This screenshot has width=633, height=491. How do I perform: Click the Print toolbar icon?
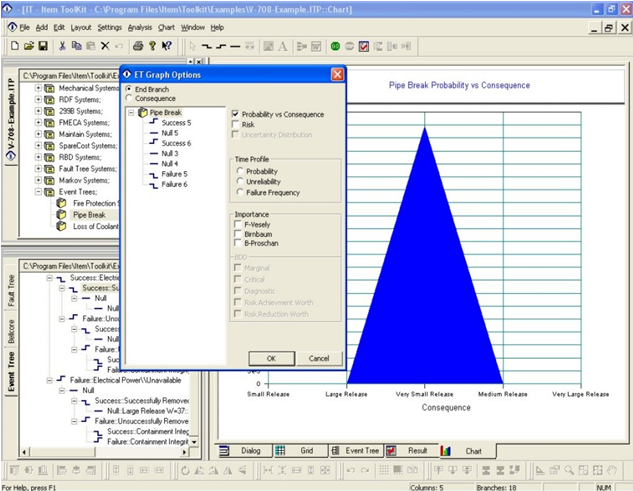[x=137, y=46]
